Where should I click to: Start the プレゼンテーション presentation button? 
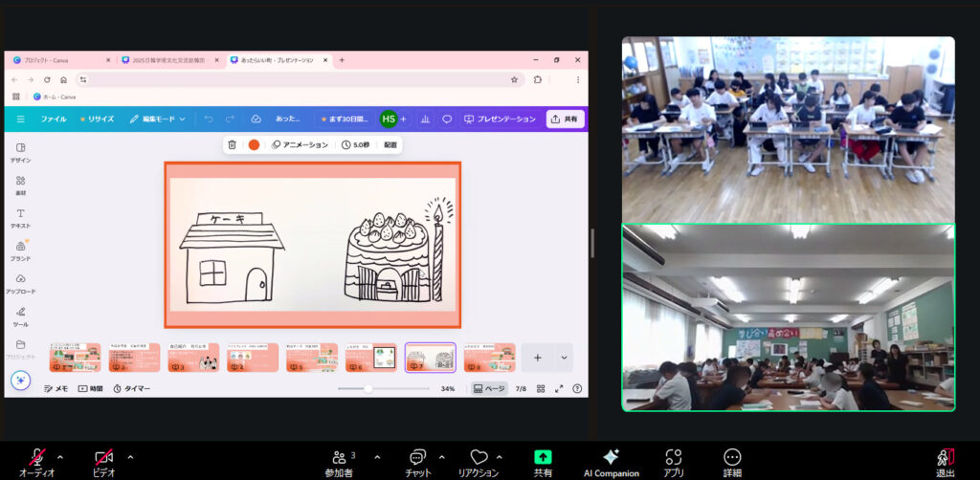coord(500,120)
